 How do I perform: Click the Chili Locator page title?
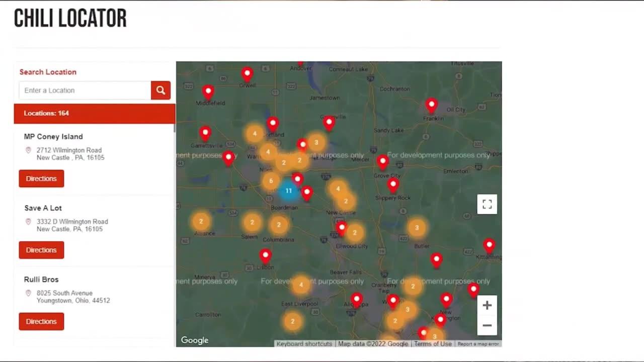point(70,19)
